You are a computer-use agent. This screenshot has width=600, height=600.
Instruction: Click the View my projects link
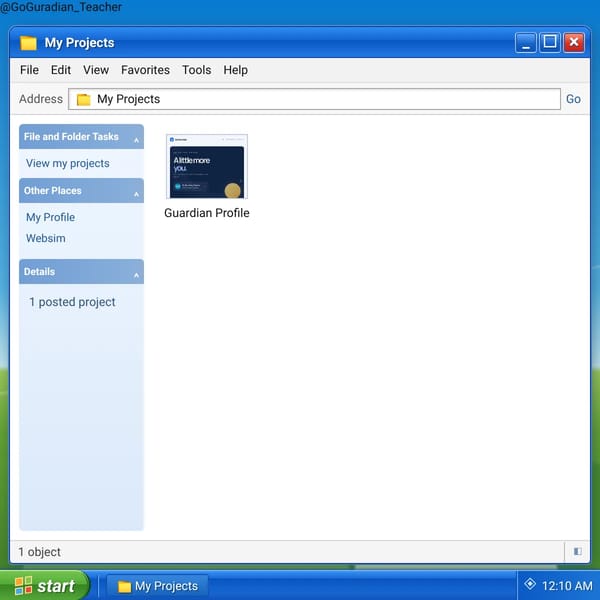coord(67,163)
